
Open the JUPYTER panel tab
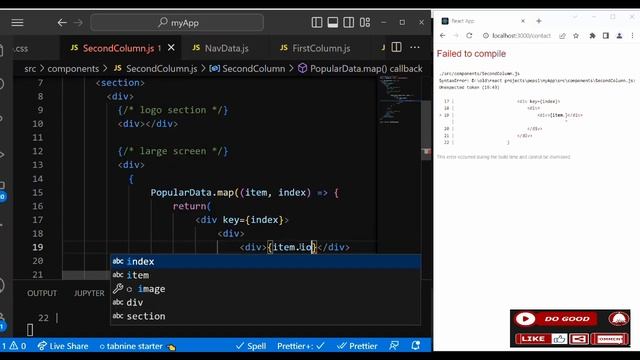pyautogui.click(x=89, y=293)
